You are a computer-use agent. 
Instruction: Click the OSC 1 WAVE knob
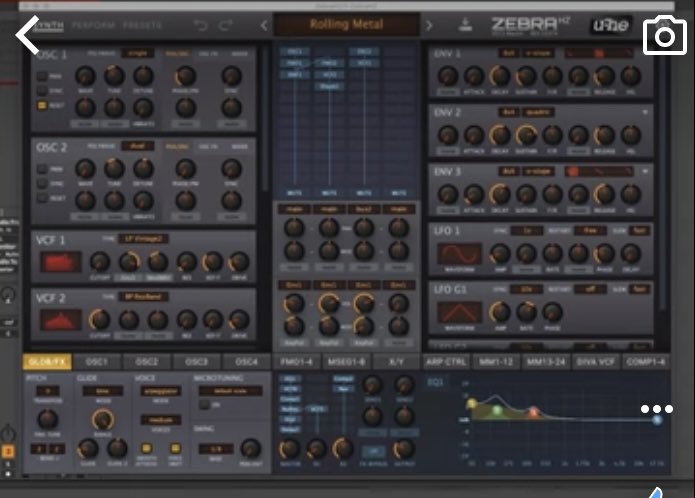86,76
